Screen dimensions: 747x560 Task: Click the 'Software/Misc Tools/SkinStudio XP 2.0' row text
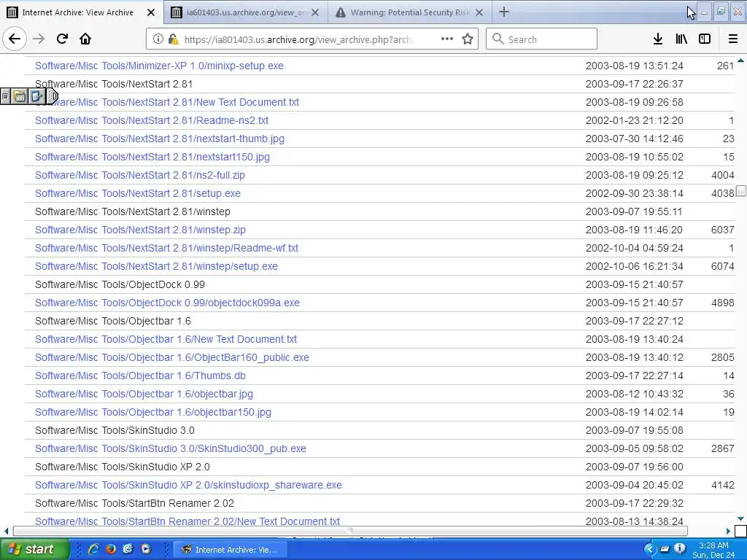(123, 467)
